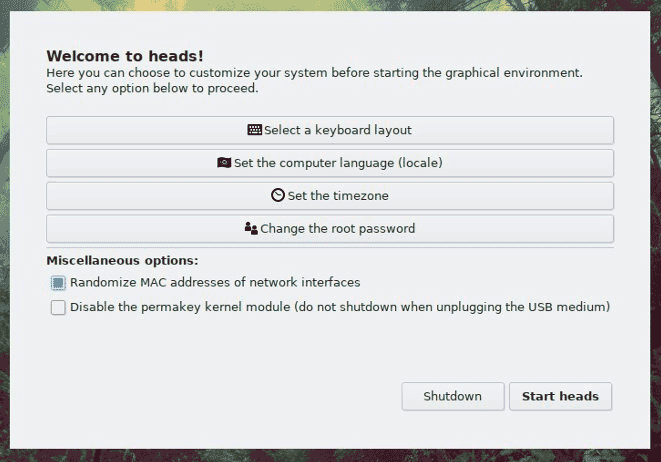Click the users icon beside root password
This screenshot has height=462, width=661.
coord(251,228)
